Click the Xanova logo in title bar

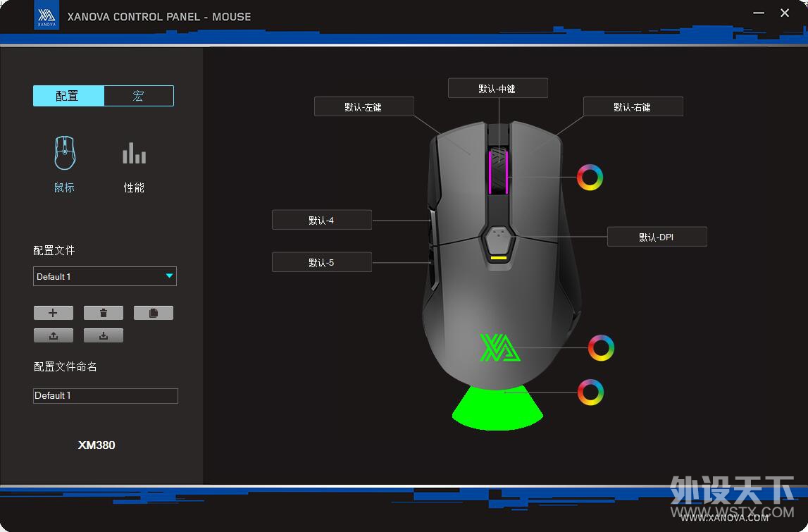click(x=46, y=16)
